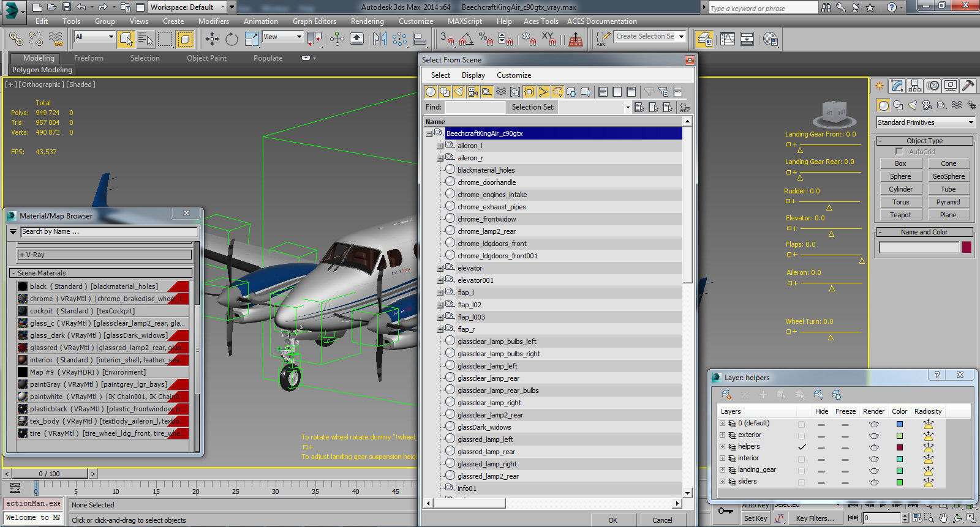Make the sliders layer current via checkbox
This screenshot has height=527, width=980.
pyautogui.click(x=801, y=482)
